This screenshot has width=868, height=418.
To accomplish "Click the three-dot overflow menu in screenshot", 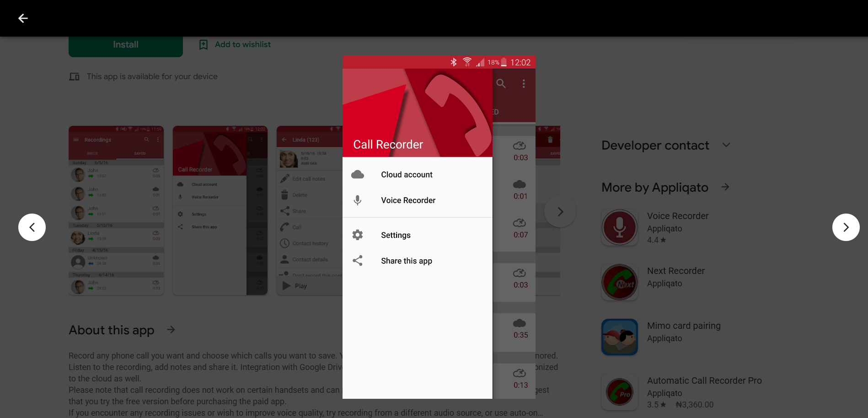I will (524, 84).
